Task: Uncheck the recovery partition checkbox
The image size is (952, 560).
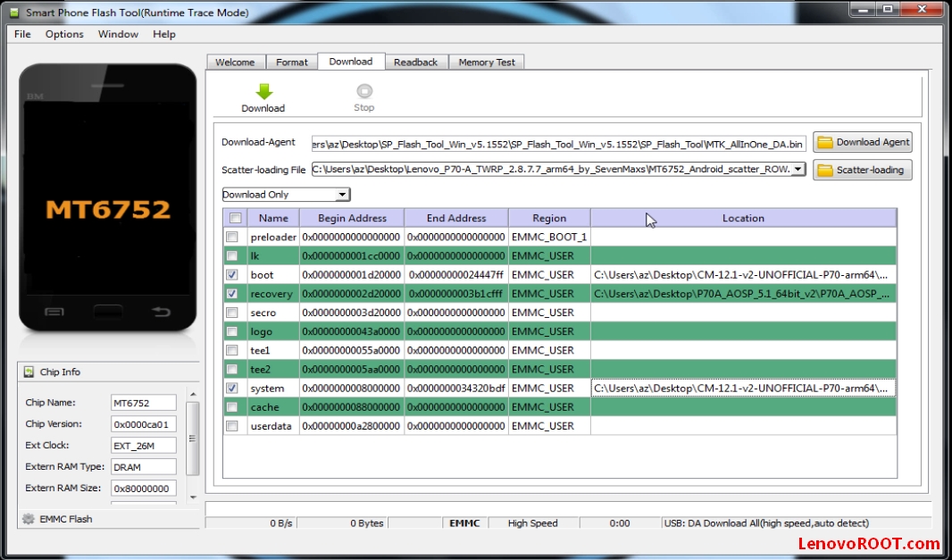Action: click(x=232, y=293)
